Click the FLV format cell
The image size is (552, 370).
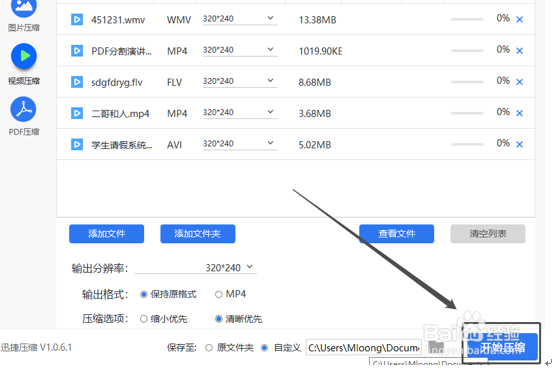[174, 82]
